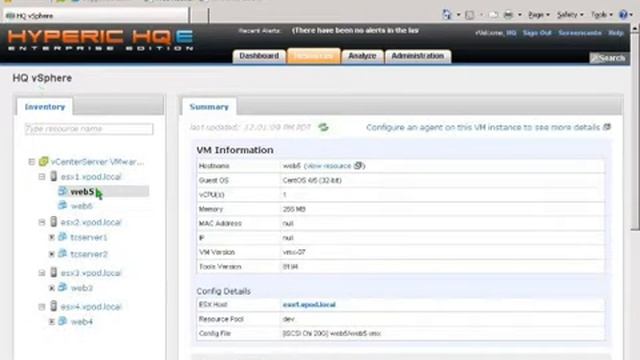Click the Hyperic HQ logo

(x=100, y=40)
